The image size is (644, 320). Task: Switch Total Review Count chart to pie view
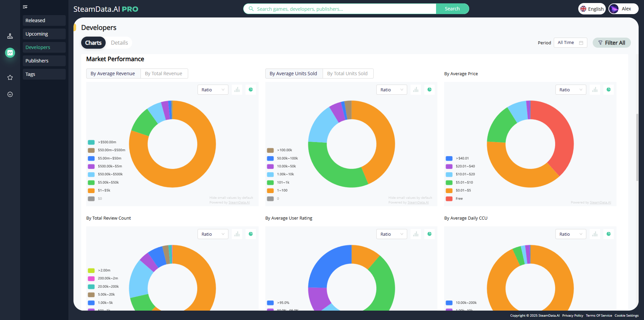[251, 234]
